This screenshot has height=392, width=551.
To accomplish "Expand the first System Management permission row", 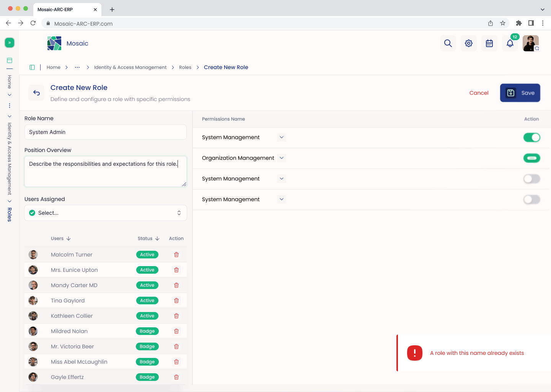I will [x=282, y=137].
